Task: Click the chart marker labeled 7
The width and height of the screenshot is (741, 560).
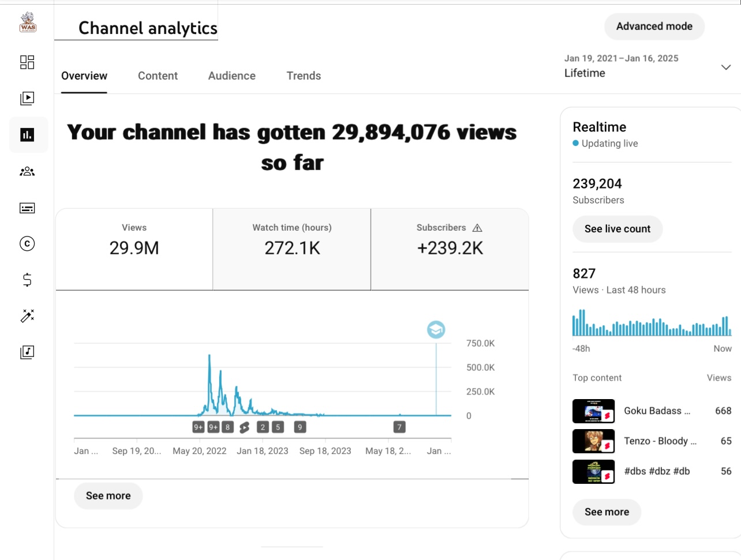Action: [x=399, y=427]
